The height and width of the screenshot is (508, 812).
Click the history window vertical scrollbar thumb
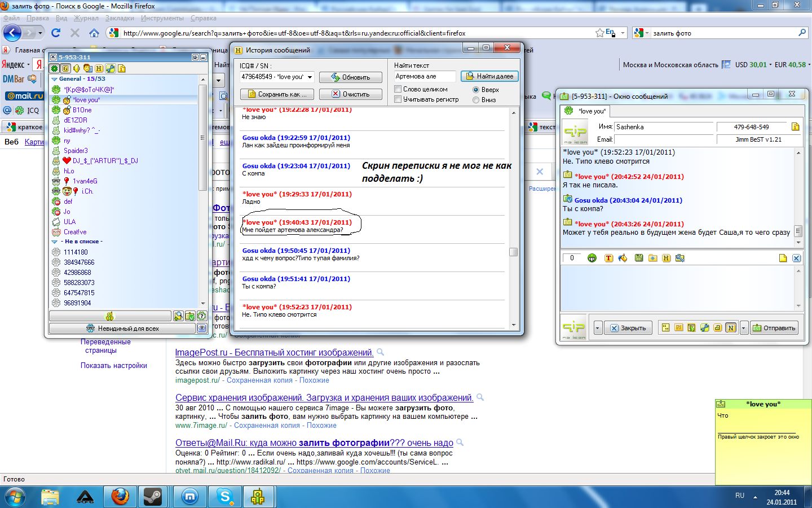(513, 252)
